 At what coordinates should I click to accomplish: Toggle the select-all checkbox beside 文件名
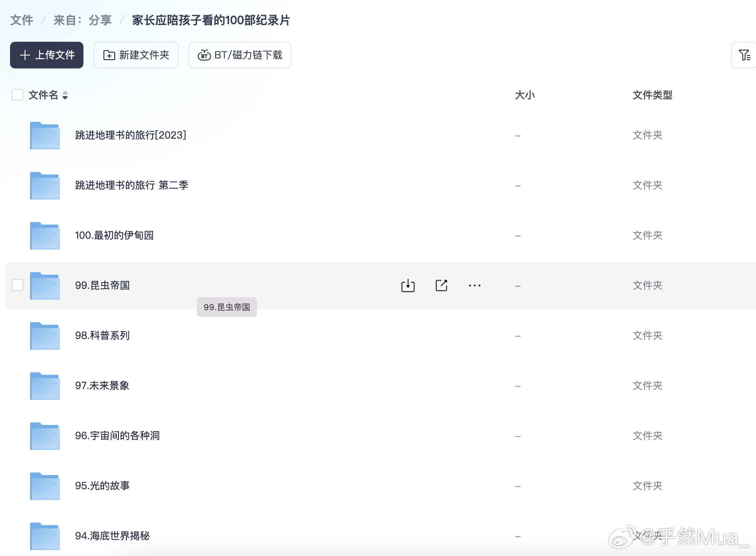tap(18, 95)
